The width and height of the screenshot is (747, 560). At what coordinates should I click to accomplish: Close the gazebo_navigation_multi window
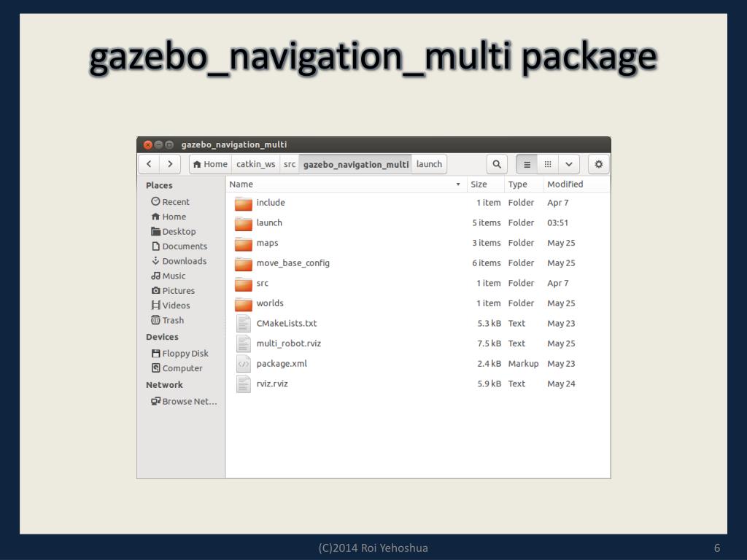[x=147, y=145]
